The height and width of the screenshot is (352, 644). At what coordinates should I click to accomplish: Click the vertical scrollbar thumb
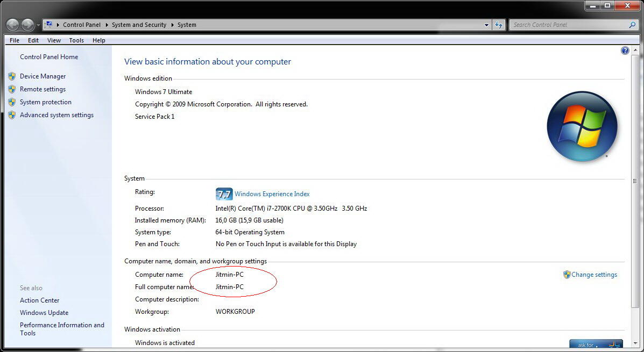click(636, 181)
